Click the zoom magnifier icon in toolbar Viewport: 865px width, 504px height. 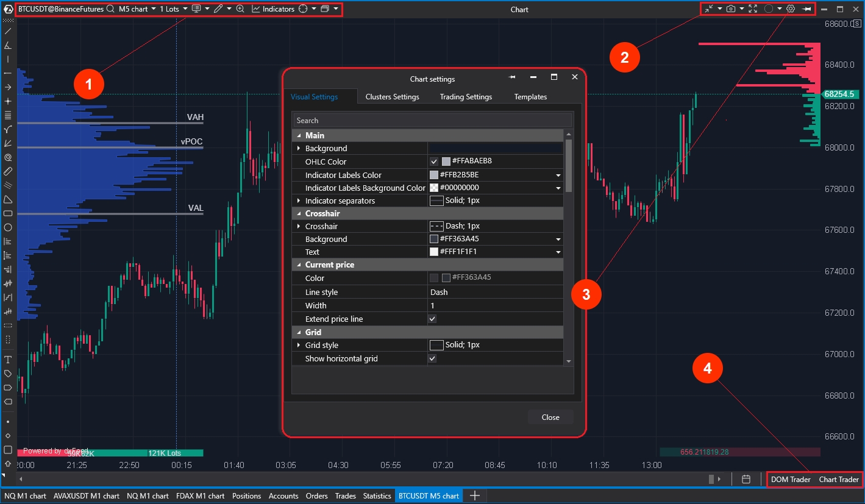point(240,9)
